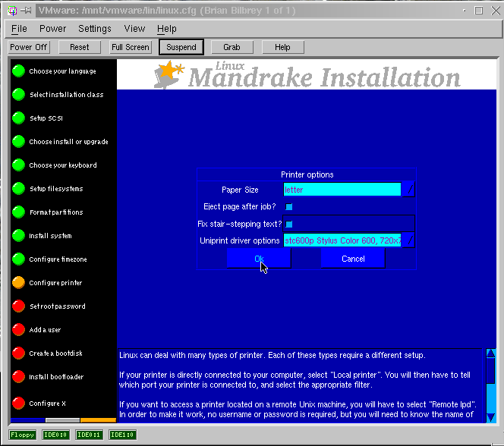Click the red 'Set root password' step indicator
Image resolution: width=504 pixels, height=446 pixels.
pos(18,306)
